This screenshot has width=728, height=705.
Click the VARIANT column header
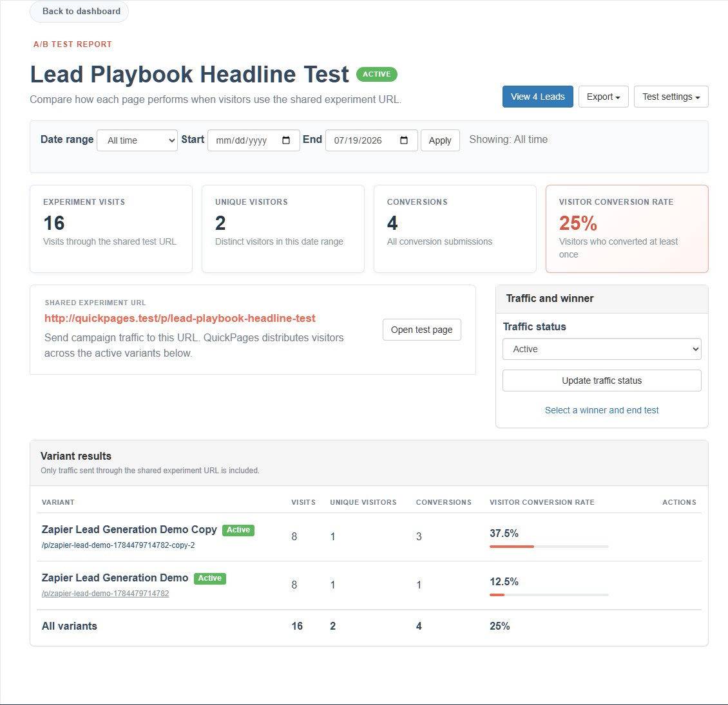(58, 502)
